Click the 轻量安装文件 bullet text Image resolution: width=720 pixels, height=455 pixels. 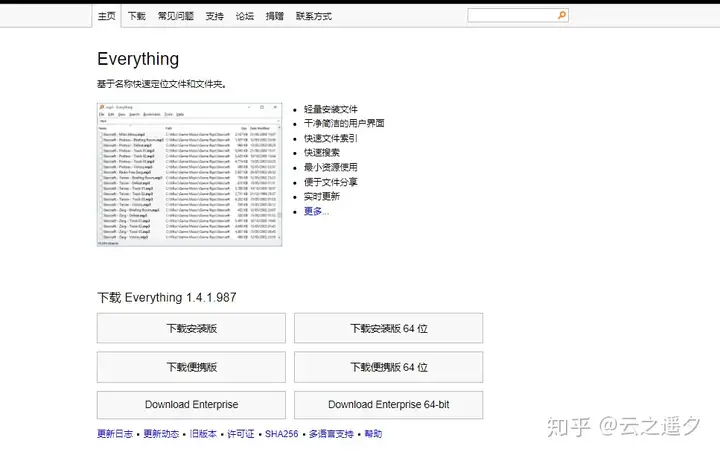pos(331,109)
